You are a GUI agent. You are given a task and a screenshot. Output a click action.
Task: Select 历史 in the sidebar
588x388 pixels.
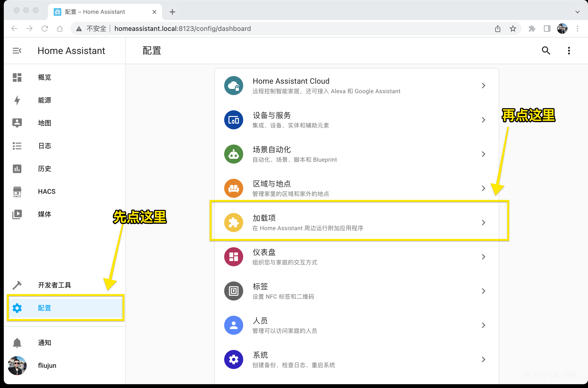pyautogui.click(x=44, y=169)
